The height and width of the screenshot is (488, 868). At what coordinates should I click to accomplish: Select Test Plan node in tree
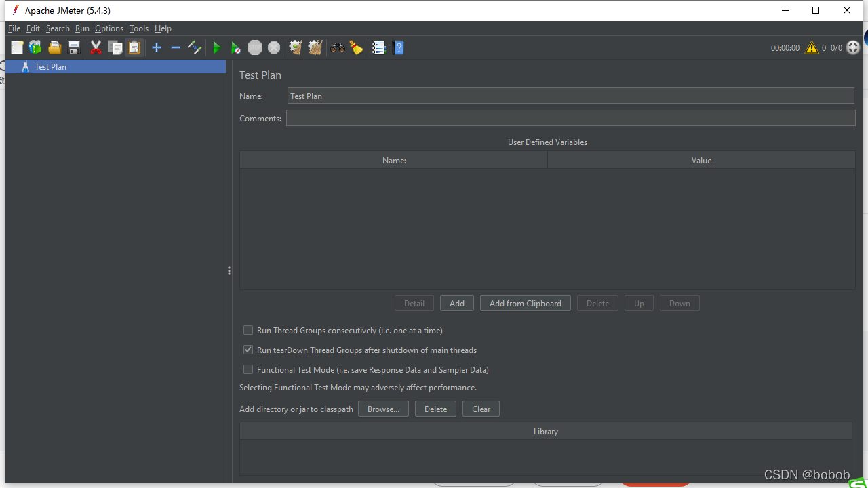[x=115, y=66]
